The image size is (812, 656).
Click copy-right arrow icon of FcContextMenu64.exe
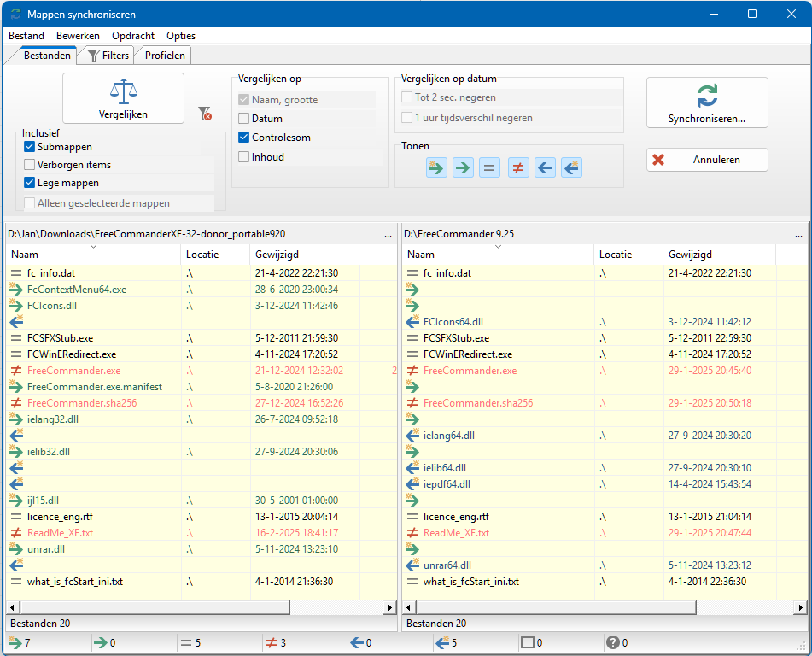coord(16,290)
